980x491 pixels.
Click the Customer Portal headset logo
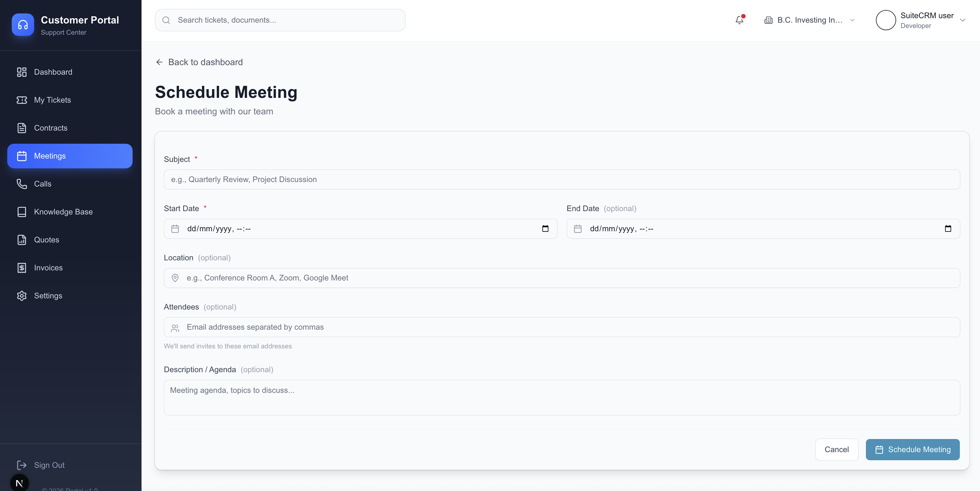click(x=23, y=25)
